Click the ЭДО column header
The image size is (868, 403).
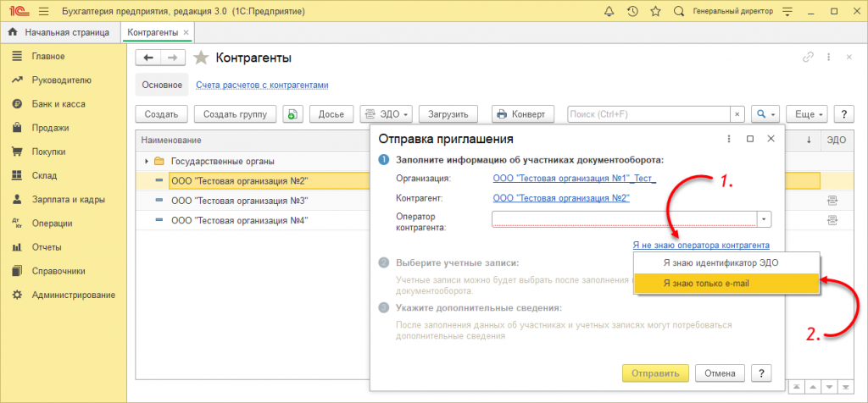coord(837,141)
